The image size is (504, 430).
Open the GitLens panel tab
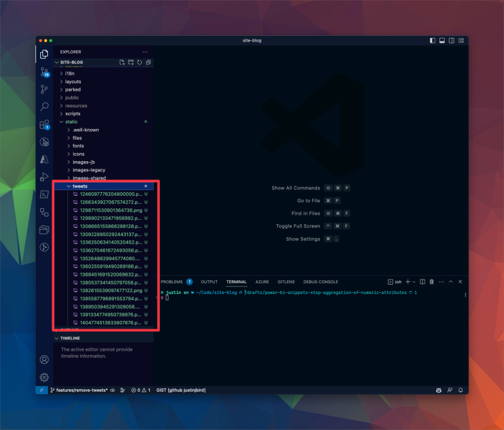coord(287,281)
